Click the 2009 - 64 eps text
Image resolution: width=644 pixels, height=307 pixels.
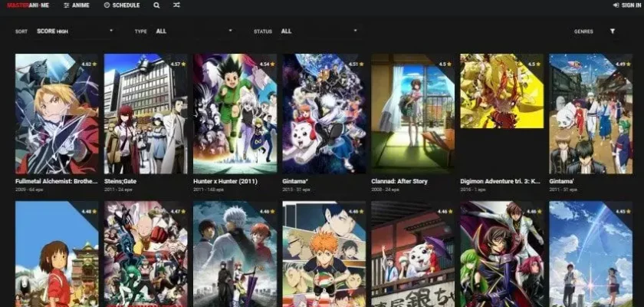point(28,190)
